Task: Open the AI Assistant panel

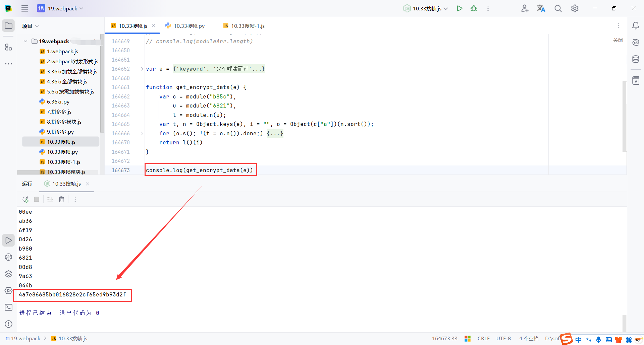Action: 636,43
